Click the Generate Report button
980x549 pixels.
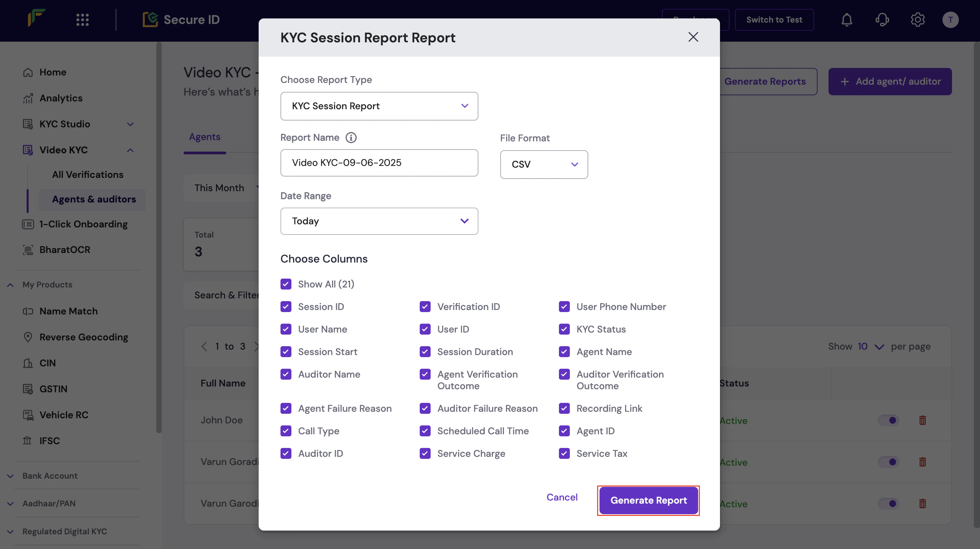click(648, 500)
